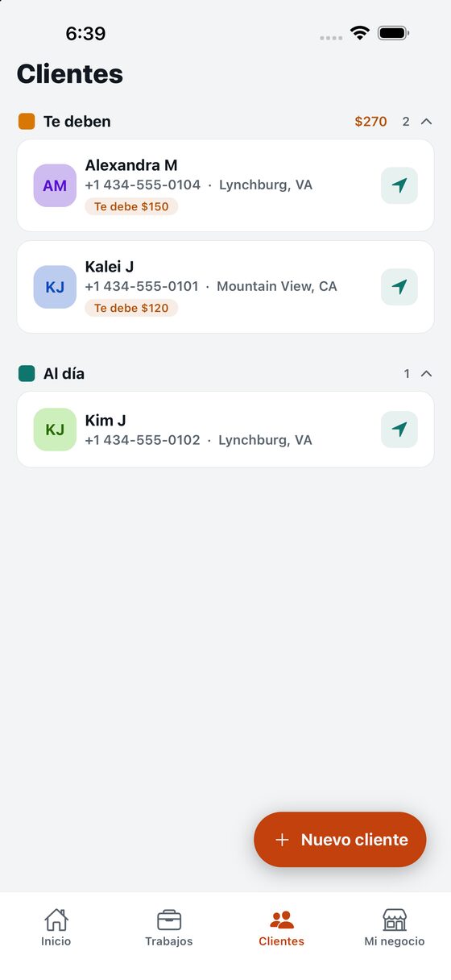
Task: Collapse the Al día section
Action: click(x=427, y=374)
